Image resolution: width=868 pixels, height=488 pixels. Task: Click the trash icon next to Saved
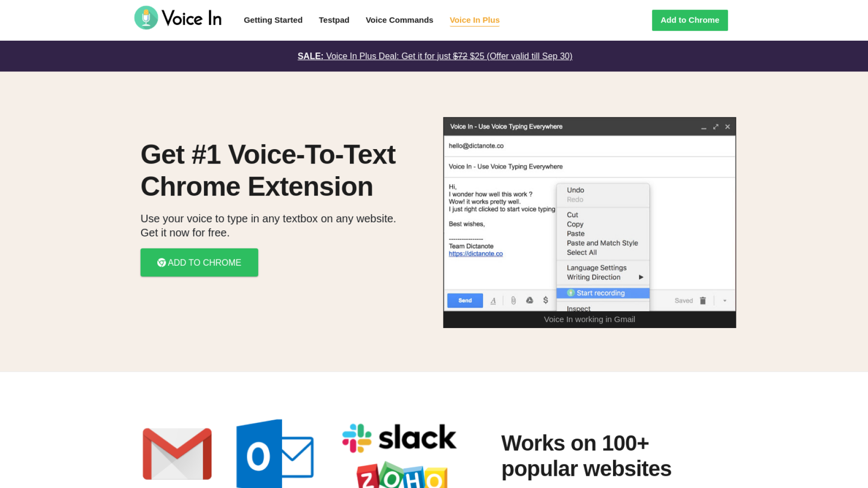click(x=703, y=300)
